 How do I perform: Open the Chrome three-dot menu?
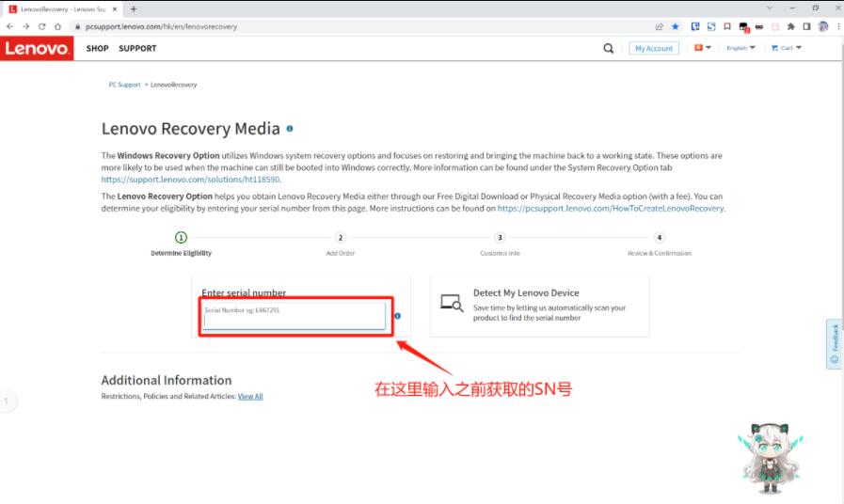[x=838, y=26]
